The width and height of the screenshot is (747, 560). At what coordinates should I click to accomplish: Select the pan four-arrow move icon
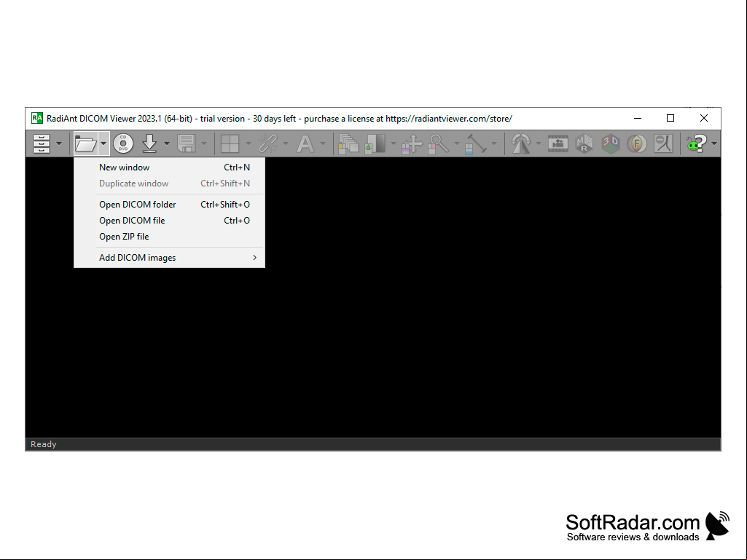pos(412,143)
